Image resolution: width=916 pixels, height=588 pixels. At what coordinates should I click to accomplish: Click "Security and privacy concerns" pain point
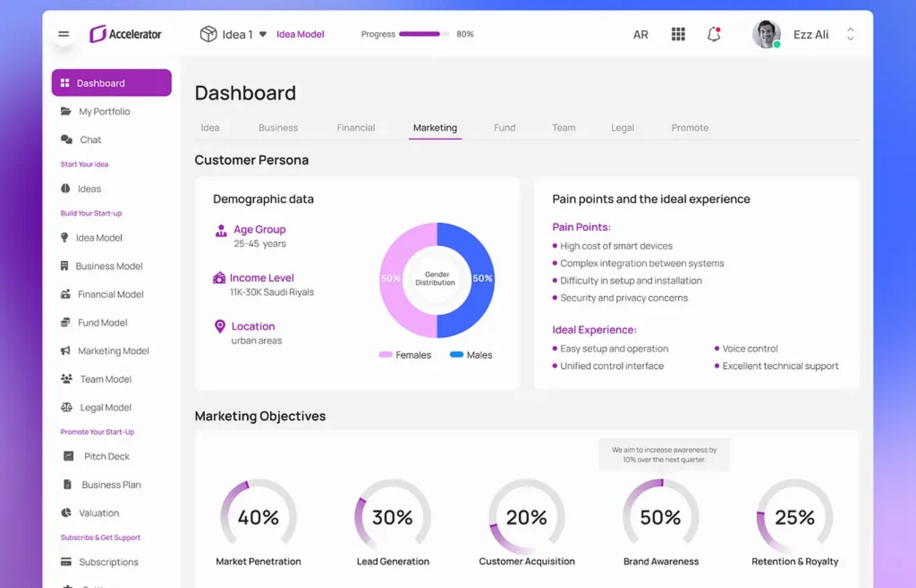pyautogui.click(x=624, y=298)
